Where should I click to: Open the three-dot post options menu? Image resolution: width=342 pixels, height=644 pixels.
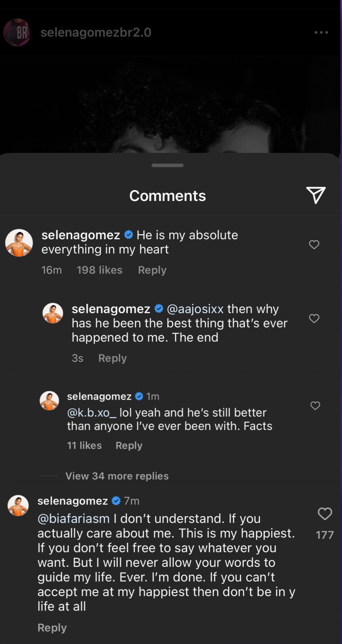coord(321,32)
